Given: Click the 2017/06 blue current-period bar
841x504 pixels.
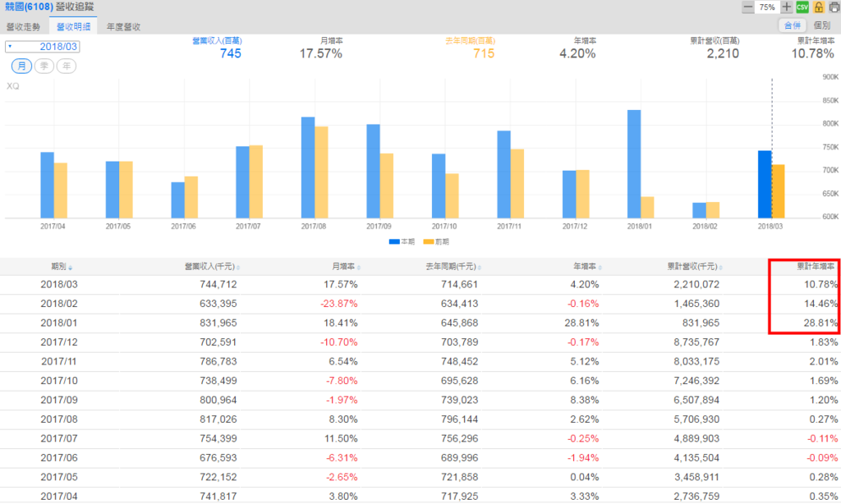Looking at the screenshot, I should pyautogui.click(x=177, y=200).
